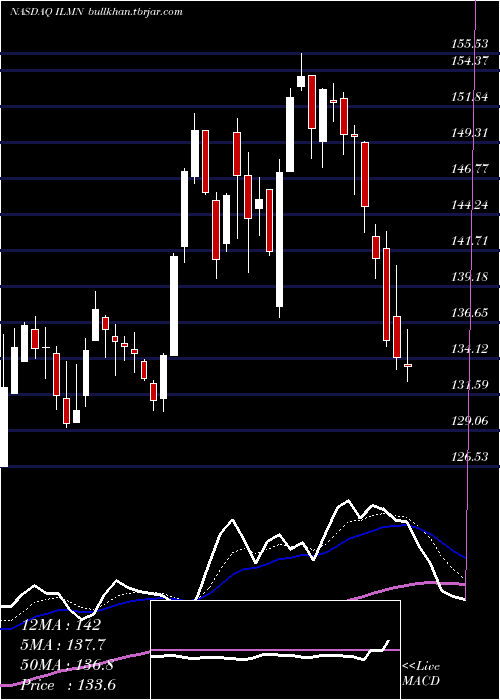
Task: Click the 146.77 price level label
Action: 469,169
